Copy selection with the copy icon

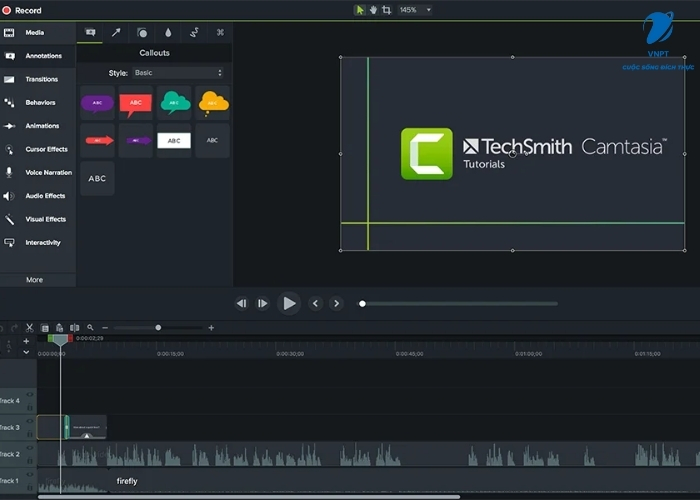[x=45, y=328]
